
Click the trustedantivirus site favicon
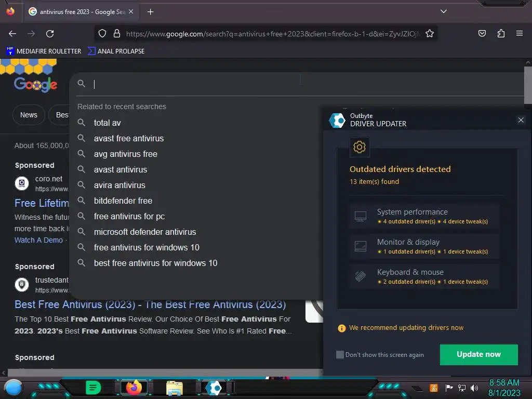(x=22, y=284)
